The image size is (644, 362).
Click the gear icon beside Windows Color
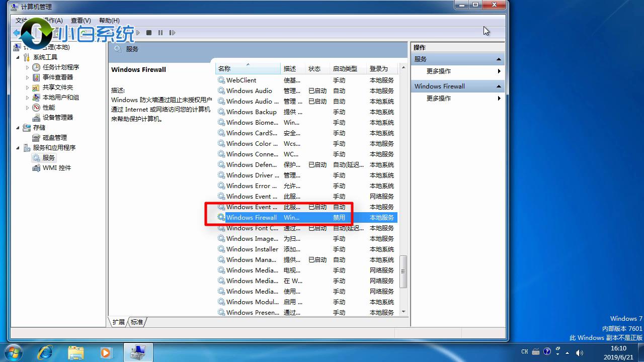[x=221, y=143]
